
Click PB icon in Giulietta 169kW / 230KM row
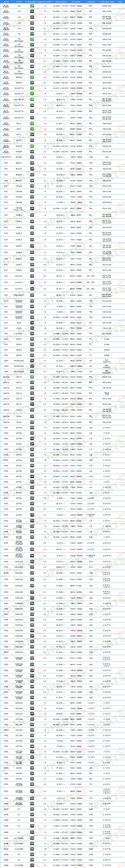point(32,88)
